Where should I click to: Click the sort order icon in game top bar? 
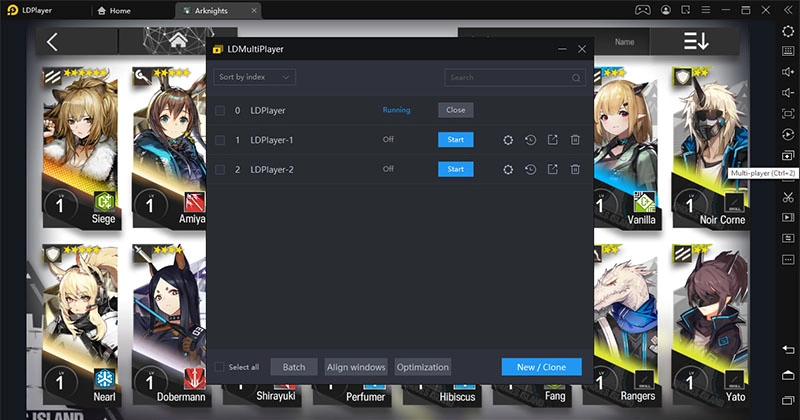(696, 41)
